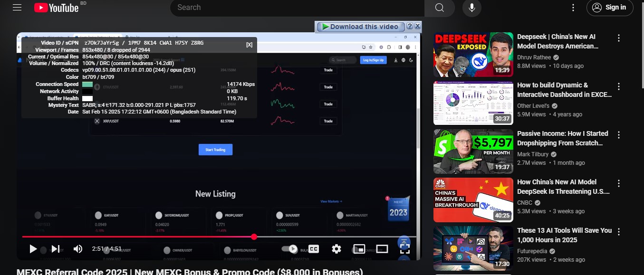Click the CNBC channel name
This screenshot has height=275, width=644.
click(x=525, y=203)
